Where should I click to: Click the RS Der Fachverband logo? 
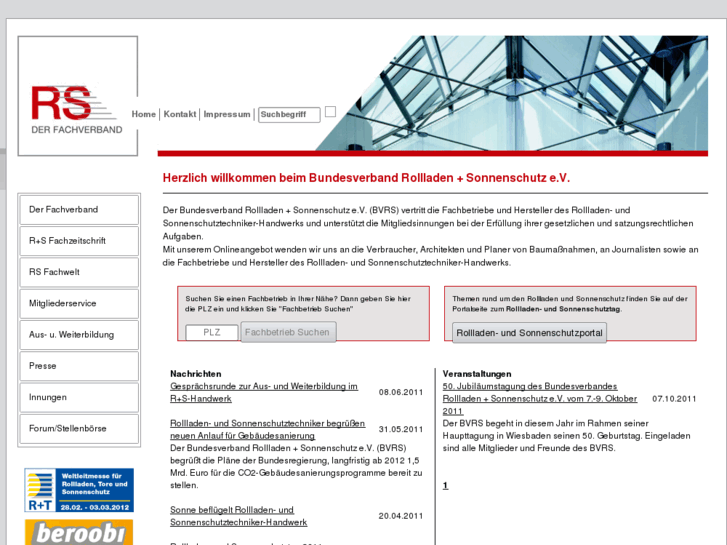[x=77, y=96]
